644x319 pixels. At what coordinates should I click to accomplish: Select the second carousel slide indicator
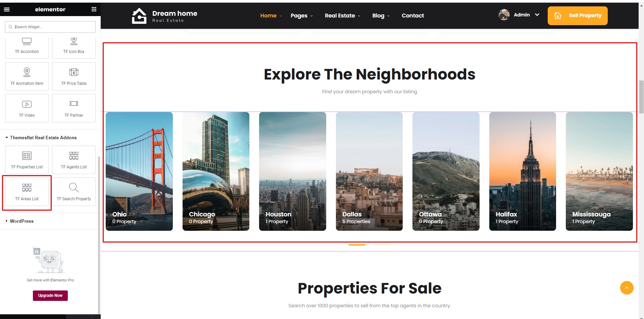(383, 245)
